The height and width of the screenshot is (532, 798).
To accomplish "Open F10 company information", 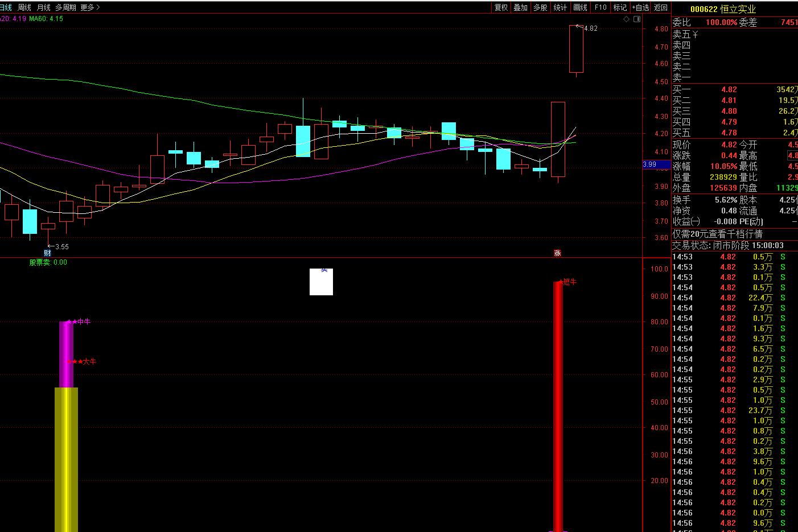I will pyautogui.click(x=600, y=7).
